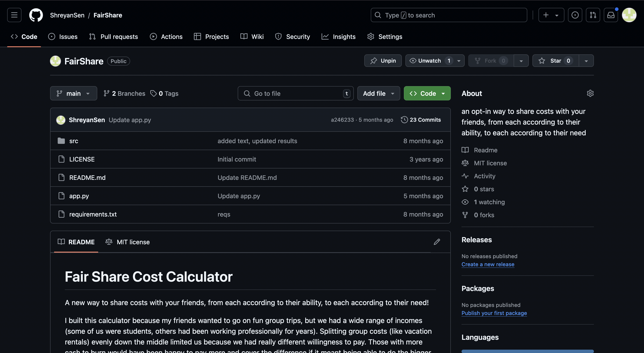Viewport: 644px width, 353px height.
Task: Unpin the FairShare repository
Action: click(383, 61)
